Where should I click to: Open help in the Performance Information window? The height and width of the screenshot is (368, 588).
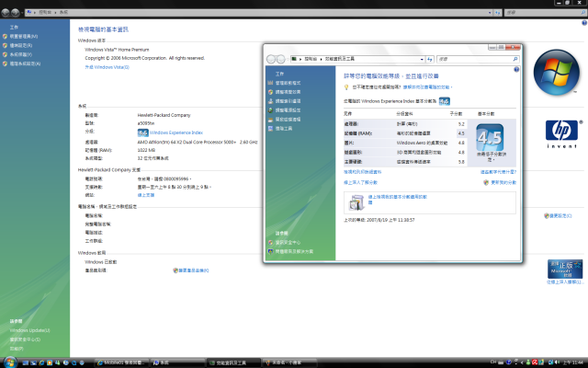(x=516, y=70)
